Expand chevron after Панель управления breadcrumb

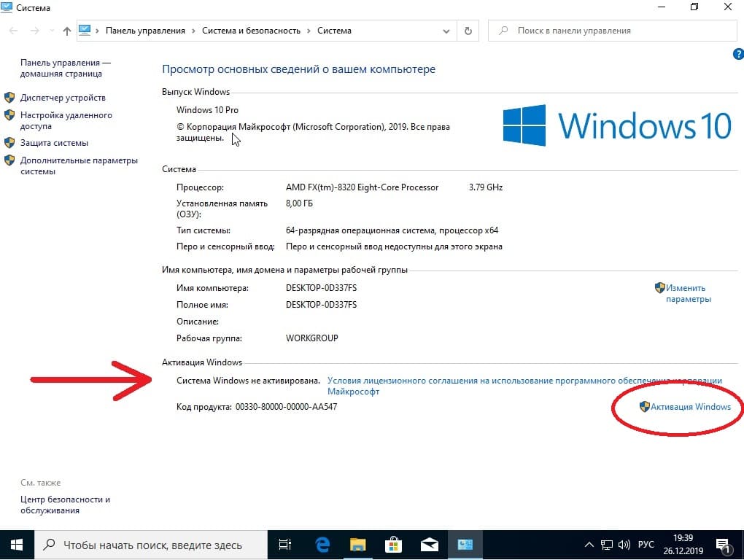193,31
